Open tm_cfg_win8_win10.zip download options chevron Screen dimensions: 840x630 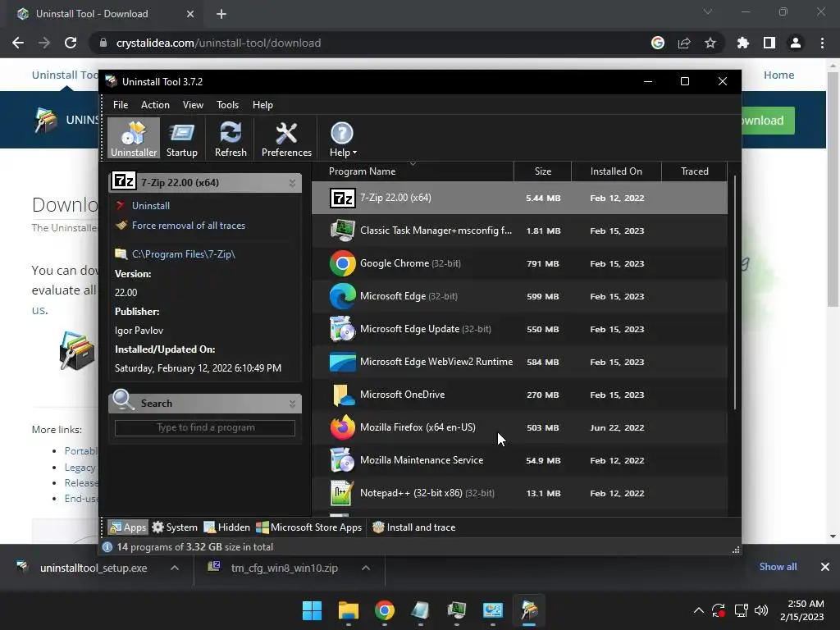point(366,568)
